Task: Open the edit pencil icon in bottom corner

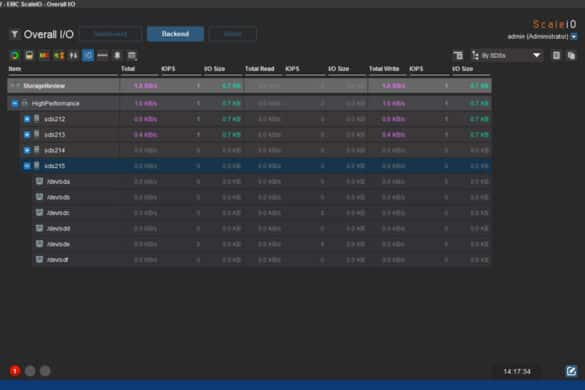Action: (571, 371)
